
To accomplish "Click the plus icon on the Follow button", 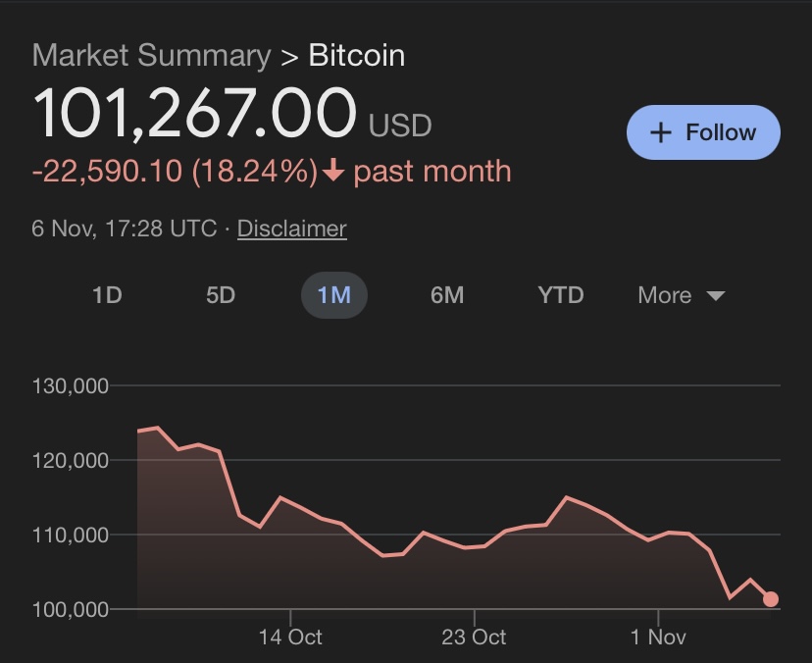I will [661, 132].
